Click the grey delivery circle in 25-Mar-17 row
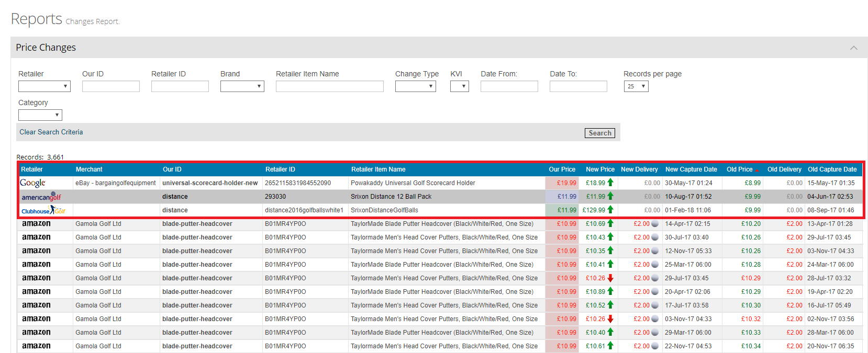 point(654,265)
